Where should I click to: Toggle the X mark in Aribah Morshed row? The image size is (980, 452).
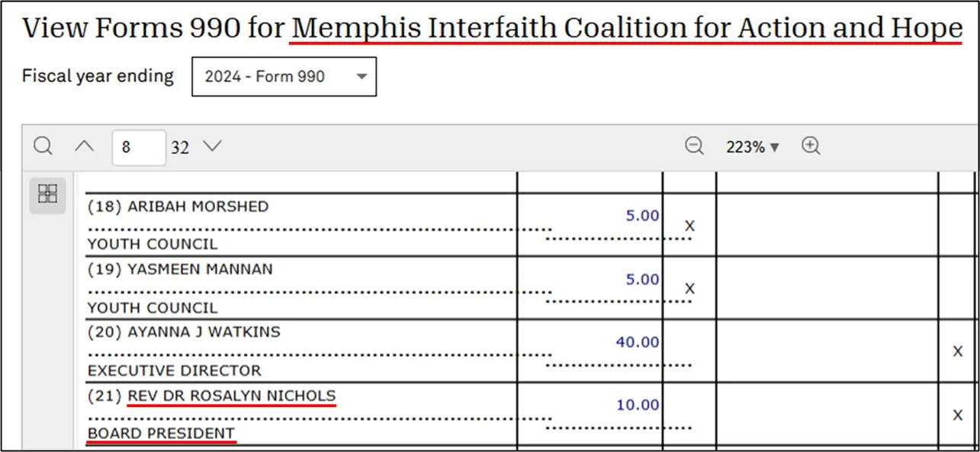pyautogui.click(x=689, y=226)
